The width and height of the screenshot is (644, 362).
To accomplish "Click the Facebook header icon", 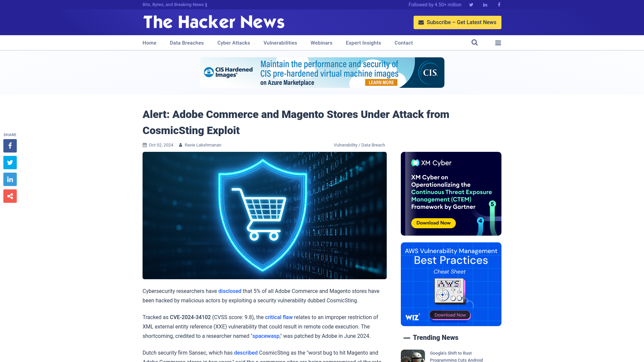I will click(x=499, y=4).
